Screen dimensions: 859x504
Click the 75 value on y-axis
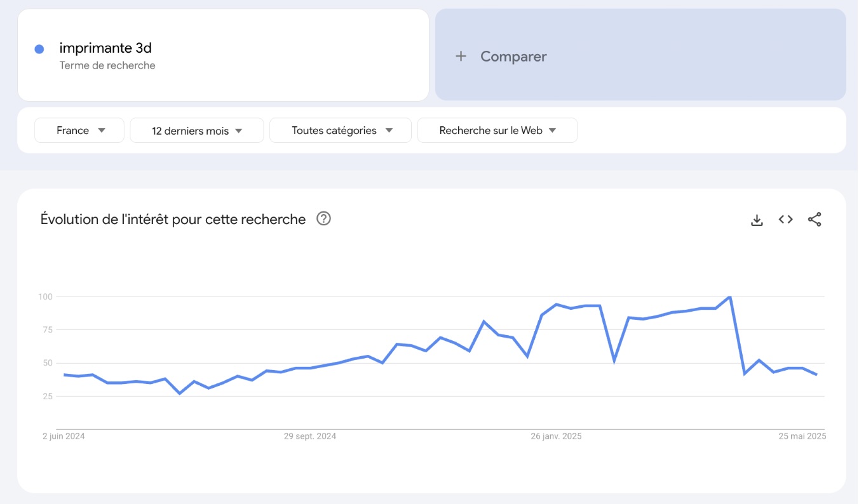coord(47,329)
